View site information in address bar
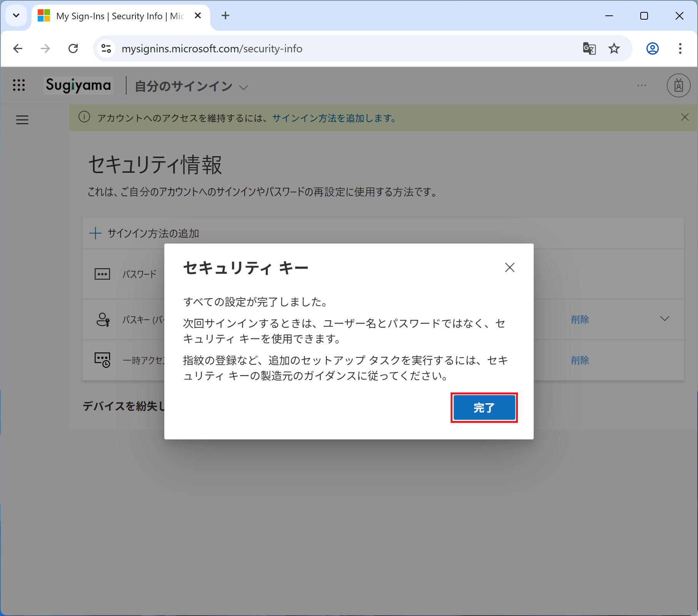This screenshot has width=698, height=616. click(x=106, y=49)
